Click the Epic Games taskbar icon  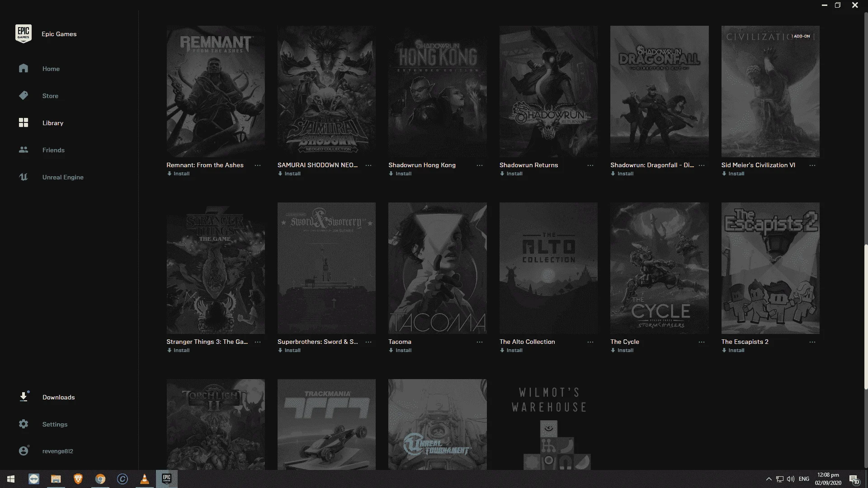(x=167, y=479)
